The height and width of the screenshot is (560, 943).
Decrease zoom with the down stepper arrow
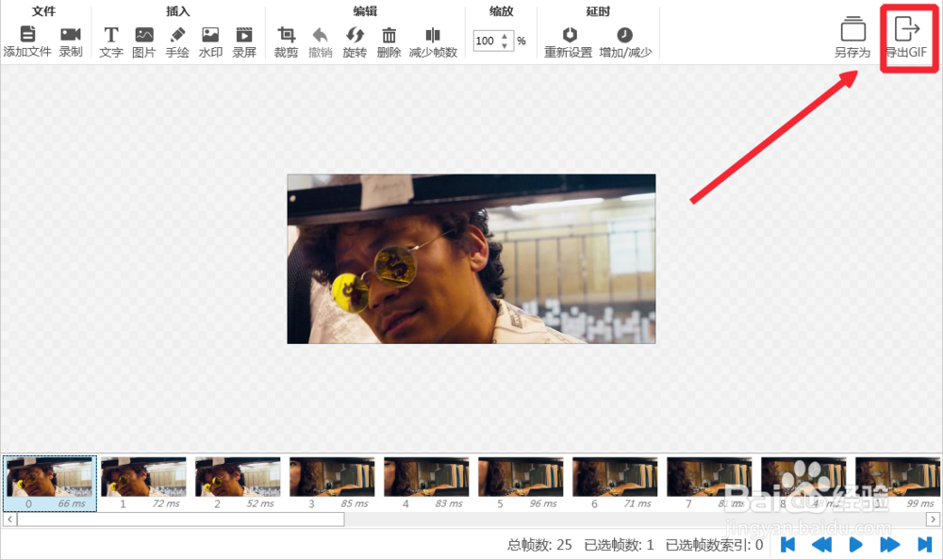coord(505,45)
